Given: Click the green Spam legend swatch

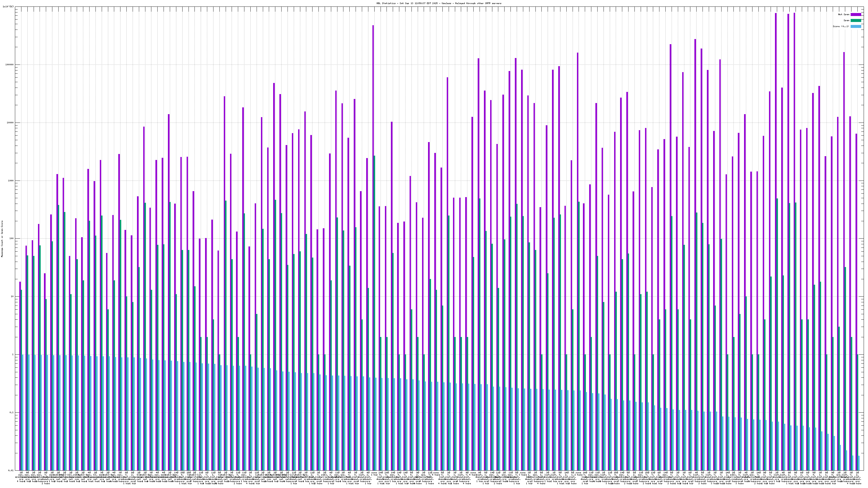Looking at the screenshot, I should click(x=856, y=21).
